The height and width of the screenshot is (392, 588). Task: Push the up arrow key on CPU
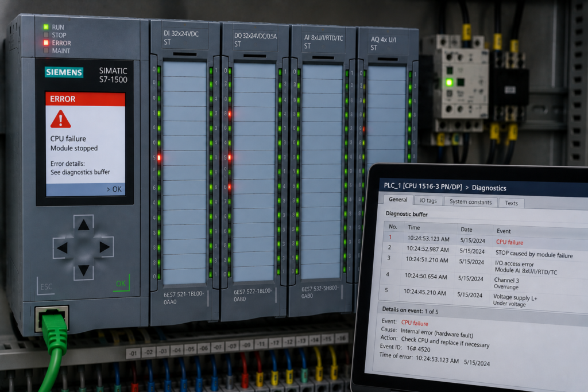(x=83, y=225)
